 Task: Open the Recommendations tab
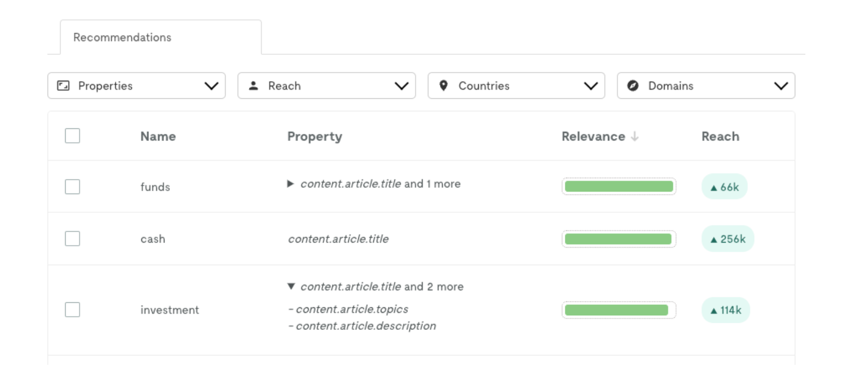point(161,37)
